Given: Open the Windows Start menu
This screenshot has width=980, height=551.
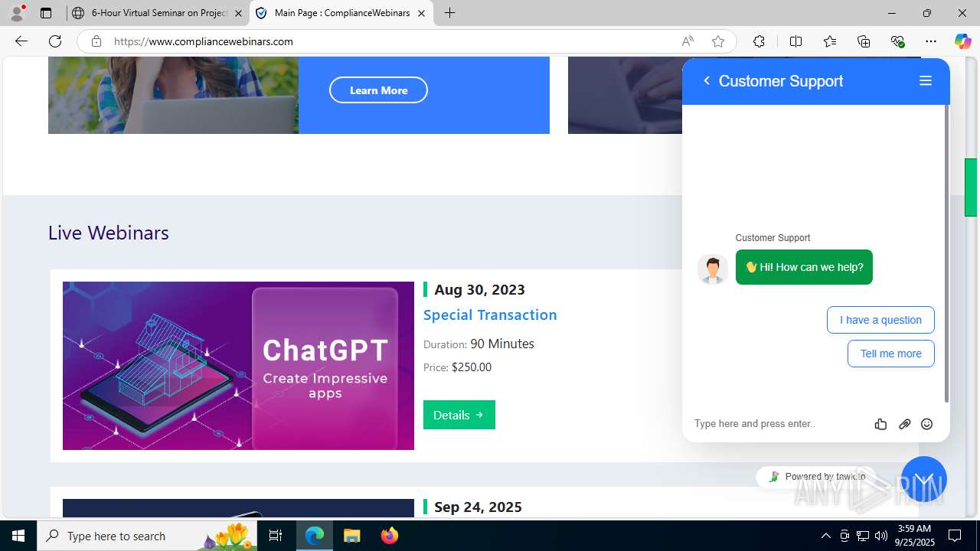Looking at the screenshot, I should (18, 536).
